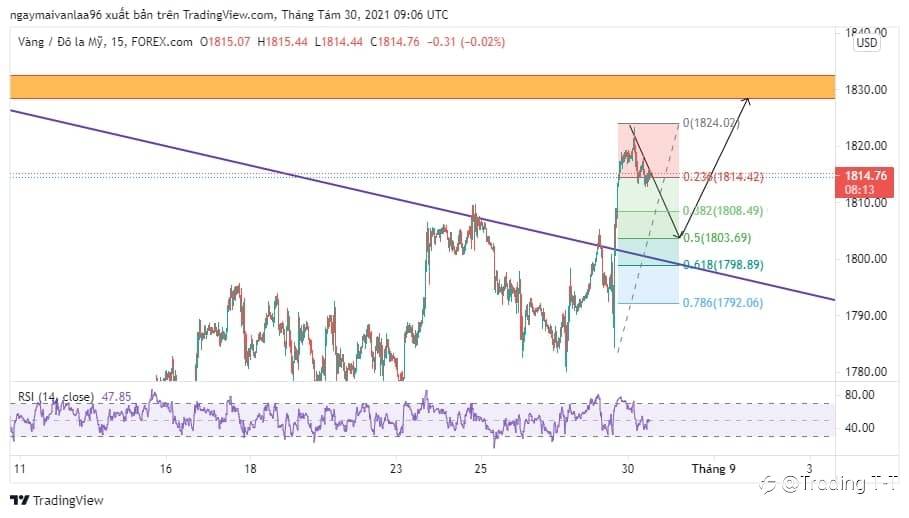Click the Fibonacci level label 0.382(1808.49)
Image resolution: width=909 pixels, height=518 pixels.
click(723, 211)
